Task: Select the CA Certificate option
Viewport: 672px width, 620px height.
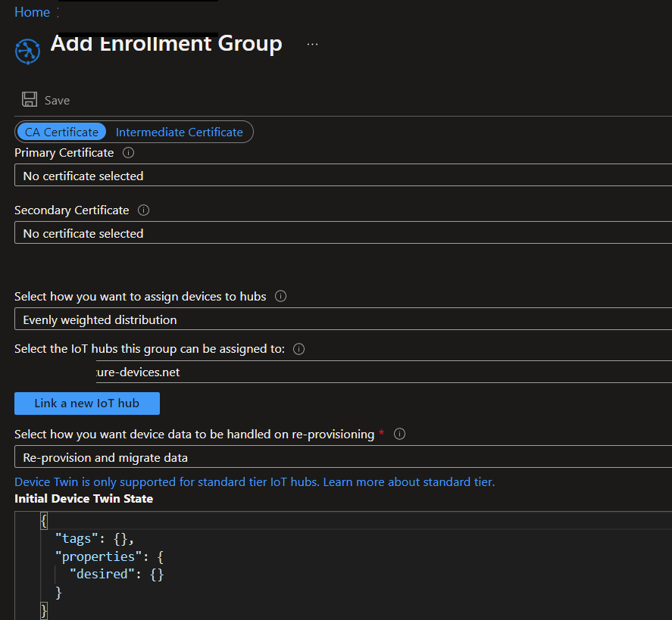Action: 61,131
